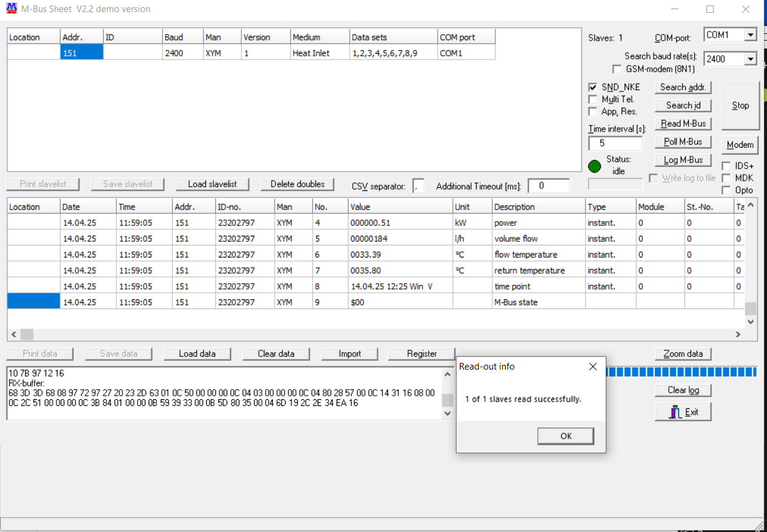Click the Baud column header in slave list
The width and height of the screenshot is (767, 532).
tap(183, 37)
